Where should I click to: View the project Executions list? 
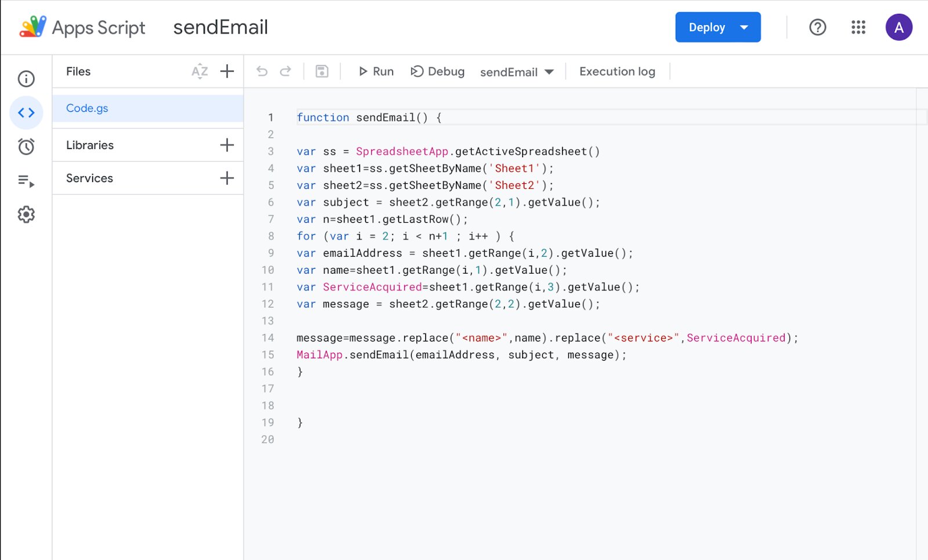[x=26, y=180]
